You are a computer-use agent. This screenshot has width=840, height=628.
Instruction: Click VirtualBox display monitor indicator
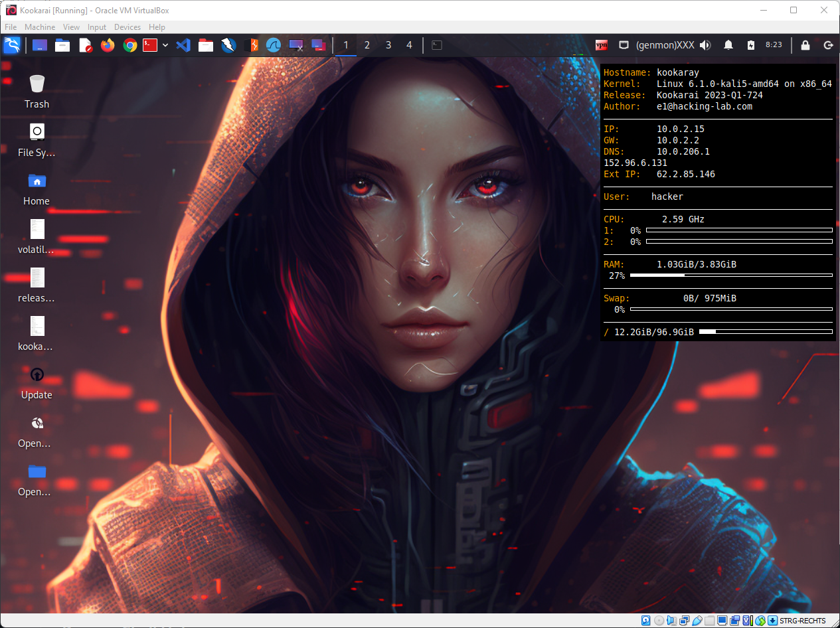click(x=722, y=621)
